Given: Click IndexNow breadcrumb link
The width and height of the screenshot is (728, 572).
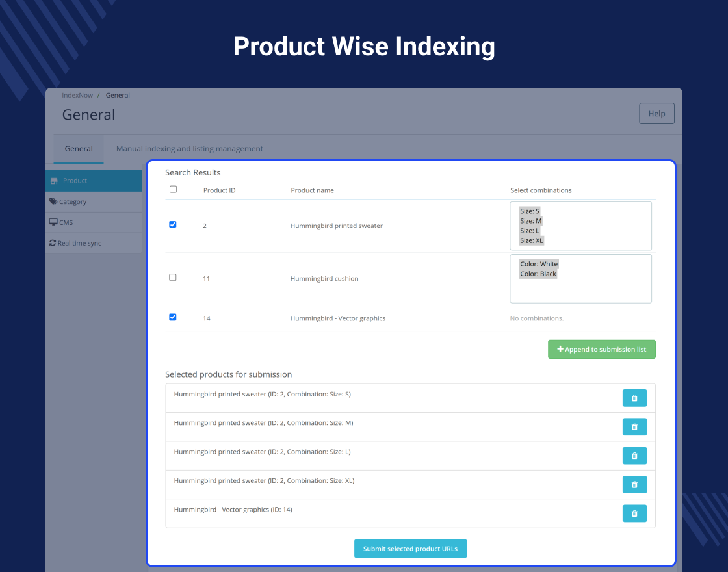Looking at the screenshot, I should [x=77, y=95].
